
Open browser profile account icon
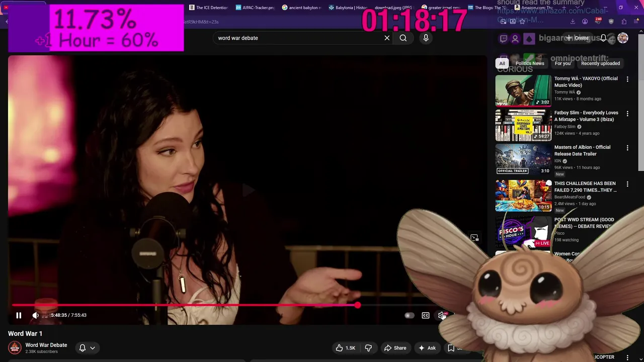pos(585,22)
